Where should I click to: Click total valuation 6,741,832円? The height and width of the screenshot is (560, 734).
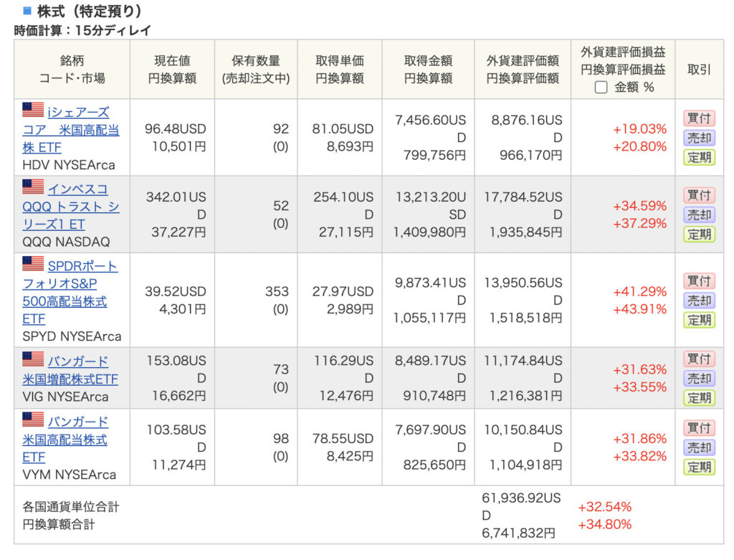coord(519,533)
